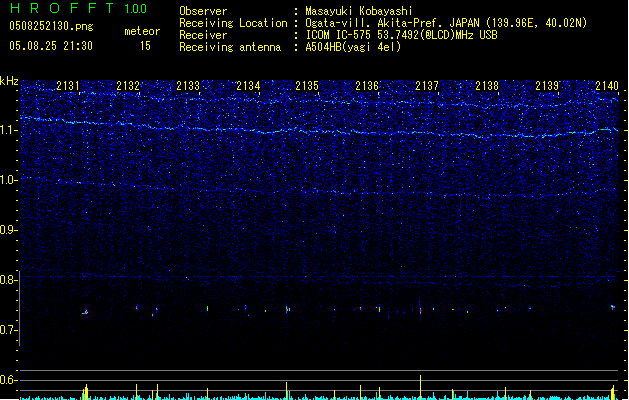Select the observer name Masayuki Kobayashi
This screenshot has width=629, height=400.
point(360,12)
